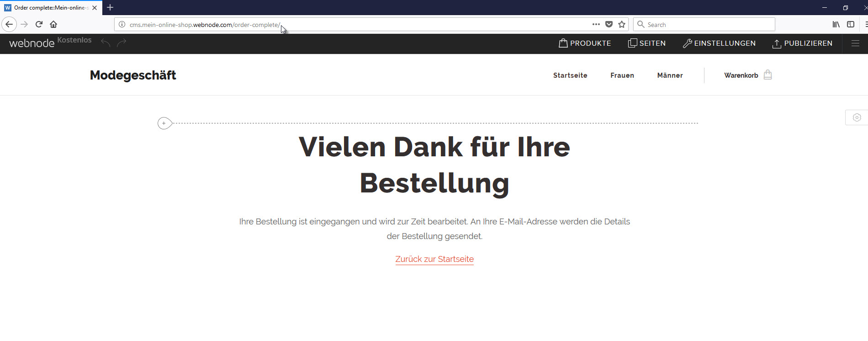868x341 pixels.
Task: Follow the Zurück zur Startseite link
Action: [x=434, y=259]
